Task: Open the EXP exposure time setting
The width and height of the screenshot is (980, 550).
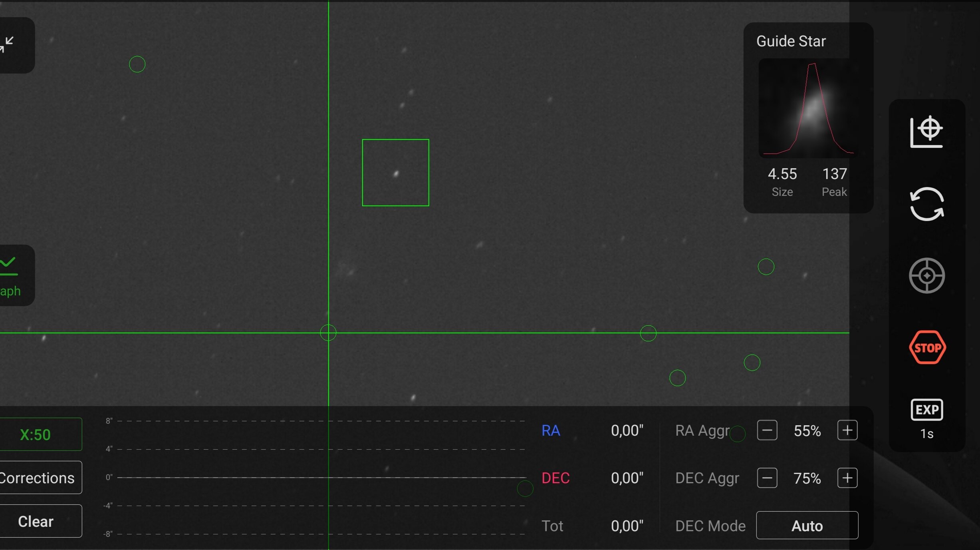Action: click(926, 410)
